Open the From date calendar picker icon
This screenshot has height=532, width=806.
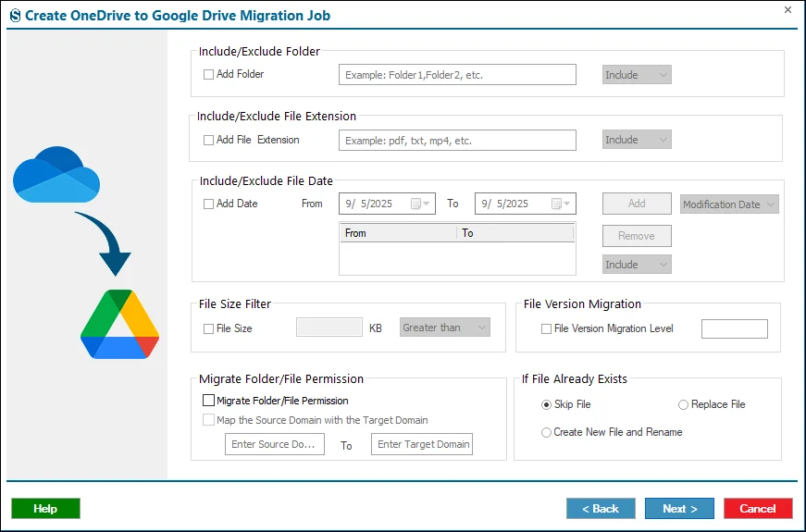420,204
